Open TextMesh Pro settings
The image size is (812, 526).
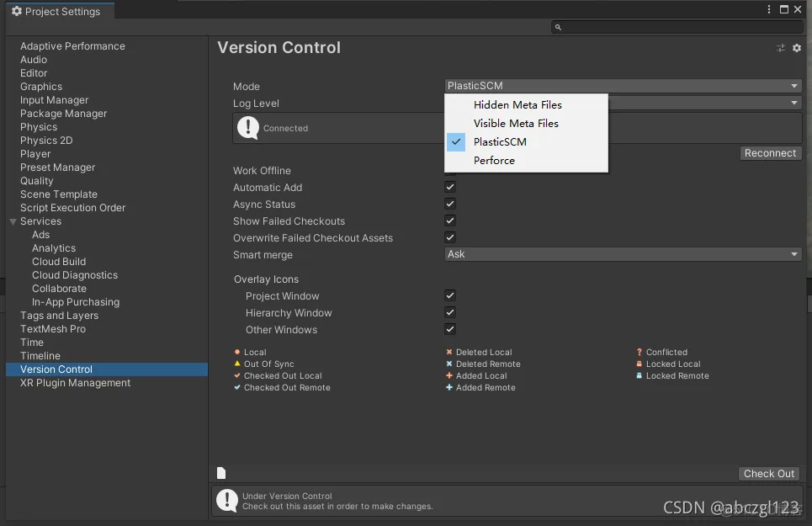[x=53, y=329]
